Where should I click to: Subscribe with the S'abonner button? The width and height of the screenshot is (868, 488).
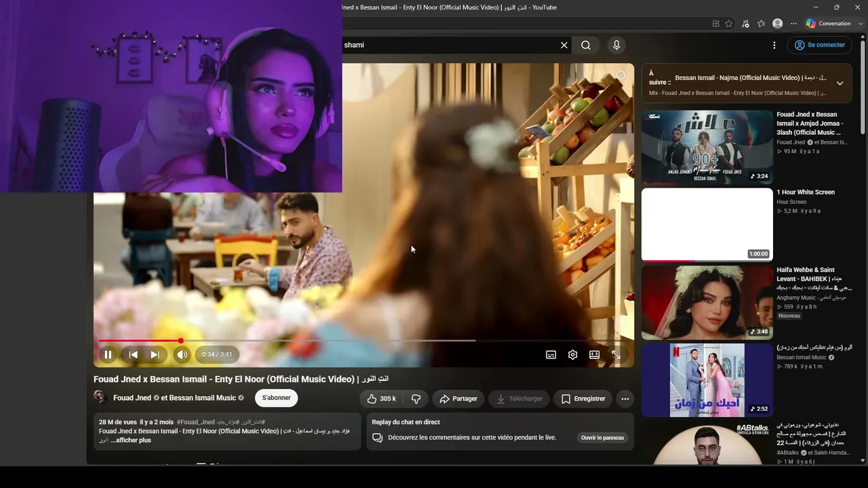pyautogui.click(x=276, y=398)
